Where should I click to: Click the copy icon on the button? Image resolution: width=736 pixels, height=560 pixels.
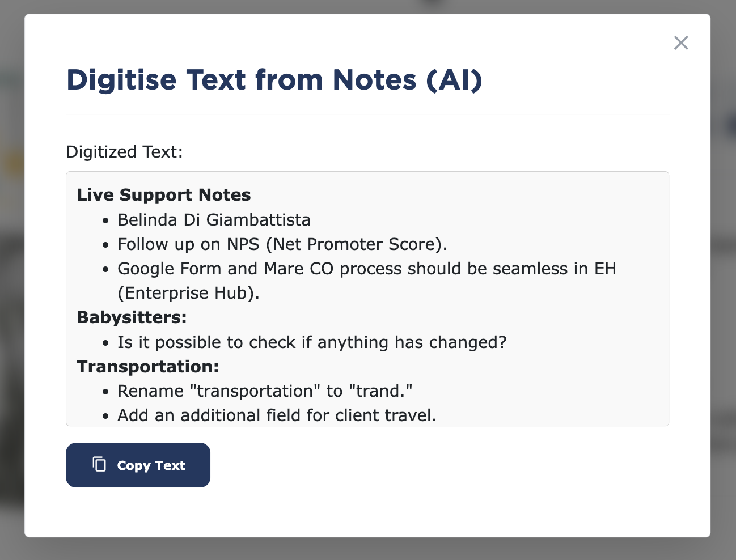pos(99,464)
